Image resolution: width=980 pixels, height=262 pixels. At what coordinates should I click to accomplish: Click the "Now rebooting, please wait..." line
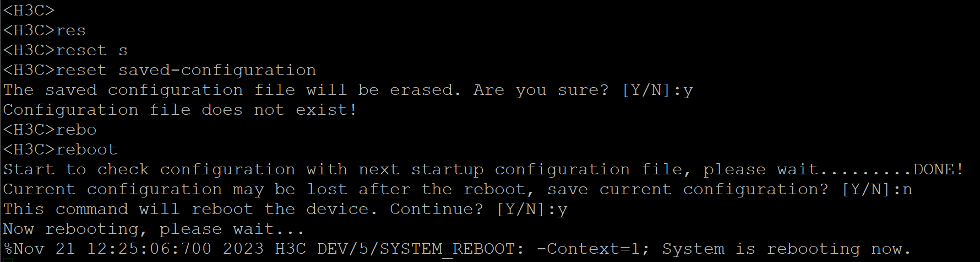154,229
